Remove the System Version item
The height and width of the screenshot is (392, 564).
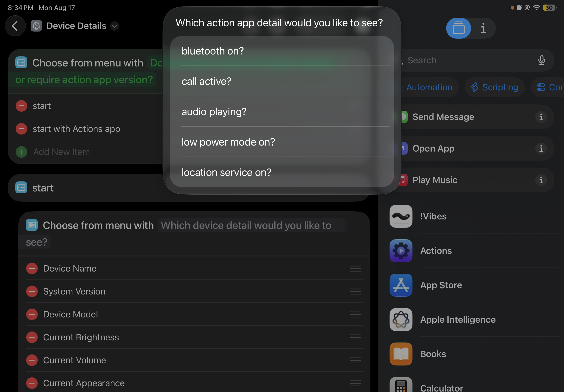(32, 291)
